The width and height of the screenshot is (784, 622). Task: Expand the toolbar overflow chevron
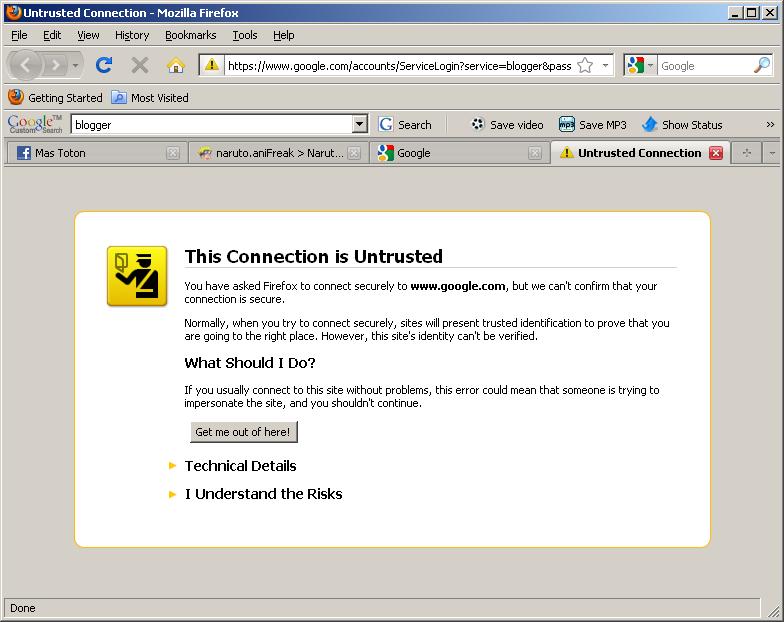770,124
